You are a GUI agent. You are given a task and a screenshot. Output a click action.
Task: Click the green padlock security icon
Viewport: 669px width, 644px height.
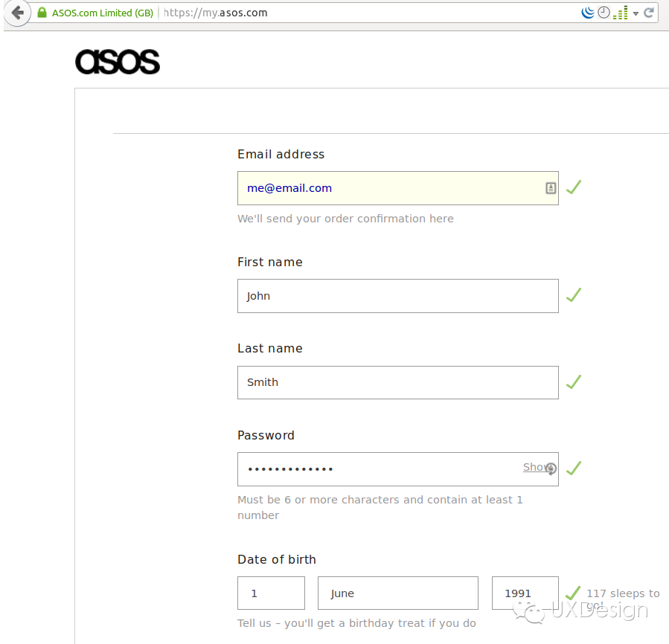[42, 13]
